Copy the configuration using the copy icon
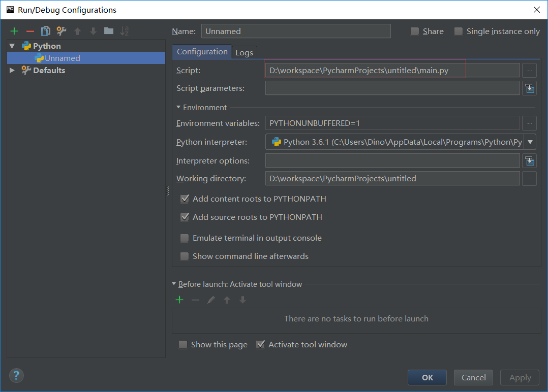The height and width of the screenshot is (392, 548). (x=46, y=31)
